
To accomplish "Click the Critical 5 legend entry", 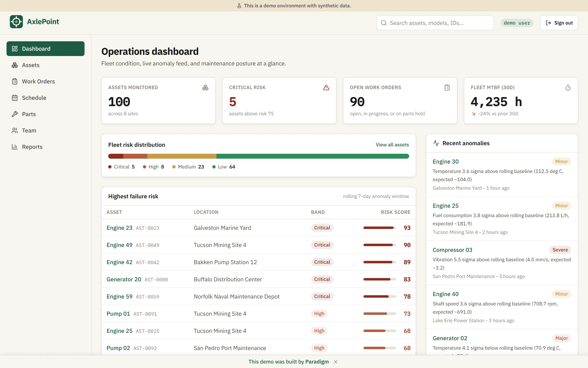I will 121,167.
